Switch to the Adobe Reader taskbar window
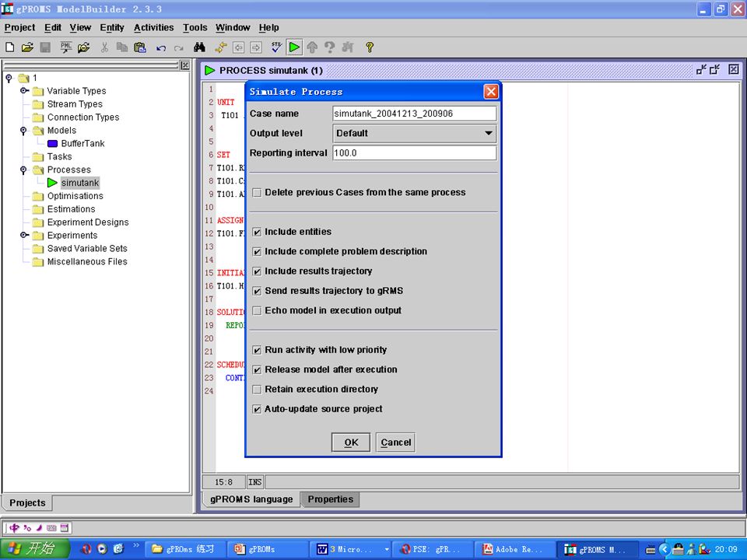This screenshot has height=560, width=747. [x=516, y=549]
